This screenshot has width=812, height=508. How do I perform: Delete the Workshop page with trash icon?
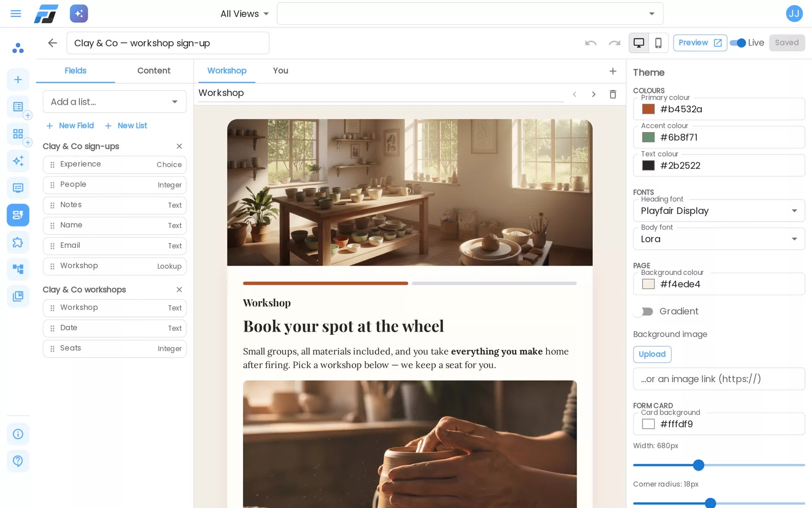click(613, 94)
